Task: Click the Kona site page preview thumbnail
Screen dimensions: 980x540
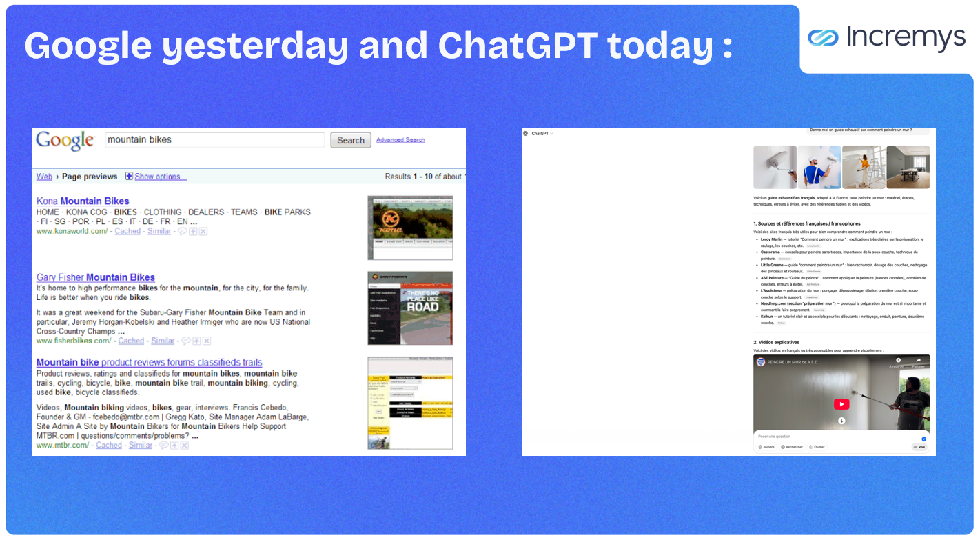Action: (410, 228)
